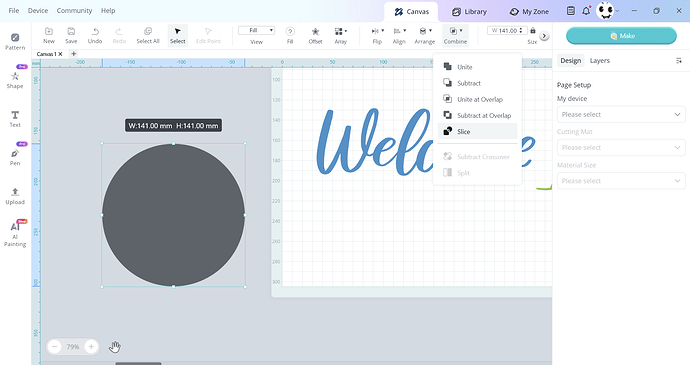This screenshot has height=365, width=690.
Task: Open AI Painting tool
Action: point(15,234)
